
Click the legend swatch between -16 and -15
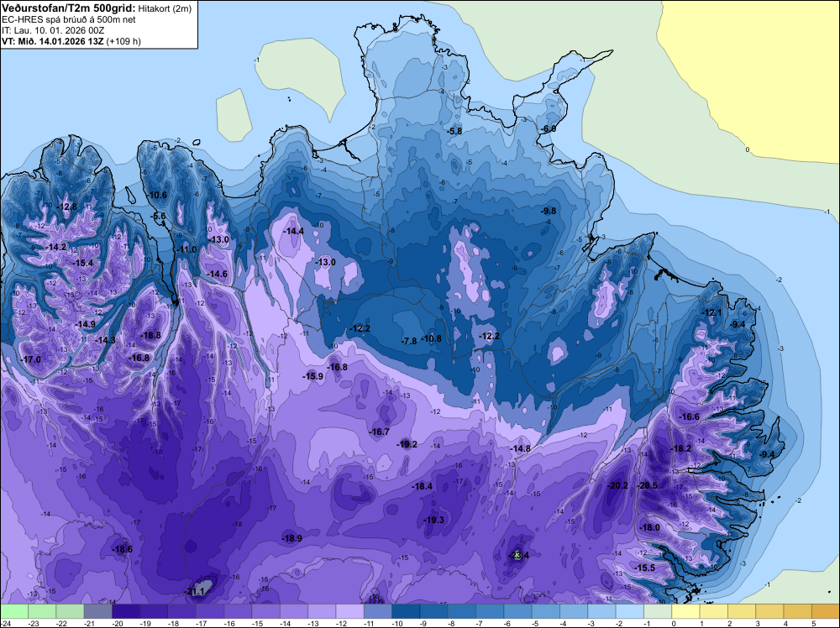pos(238,611)
